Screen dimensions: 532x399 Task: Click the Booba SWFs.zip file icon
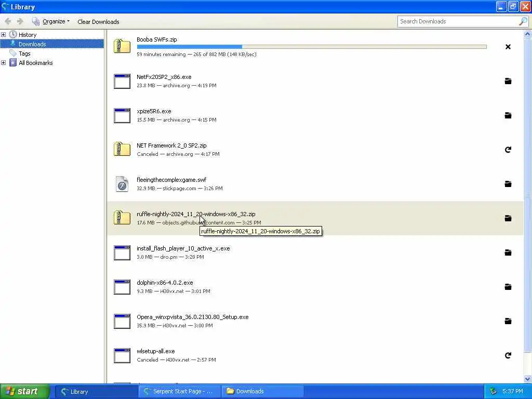pyautogui.click(x=122, y=46)
